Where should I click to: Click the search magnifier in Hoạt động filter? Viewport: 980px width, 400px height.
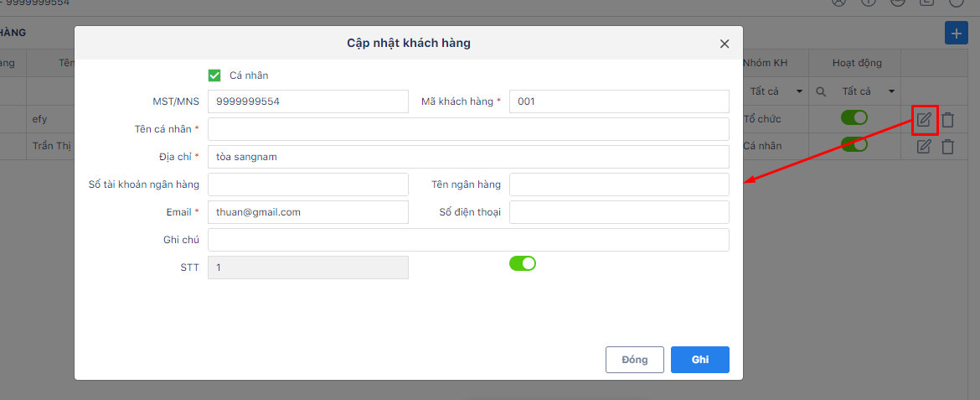coord(821,92)
